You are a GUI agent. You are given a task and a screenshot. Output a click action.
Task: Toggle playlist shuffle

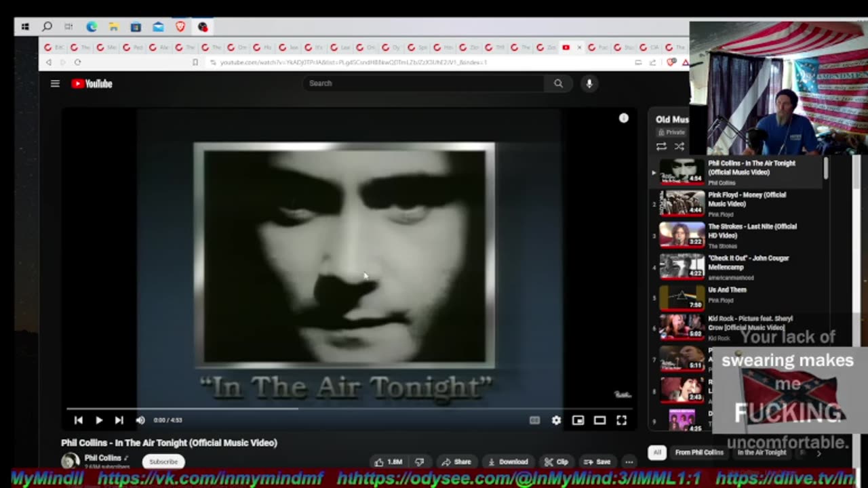click(x=679, y=146)
